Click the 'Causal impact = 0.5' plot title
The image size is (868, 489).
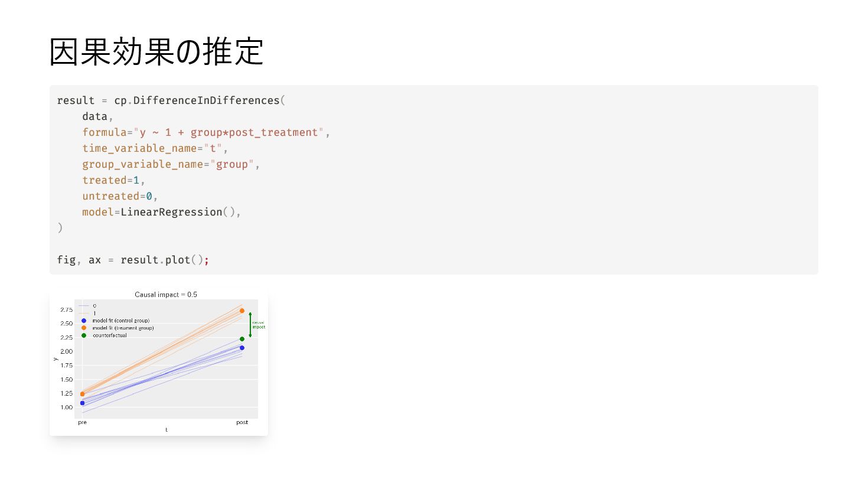(166, 294)
